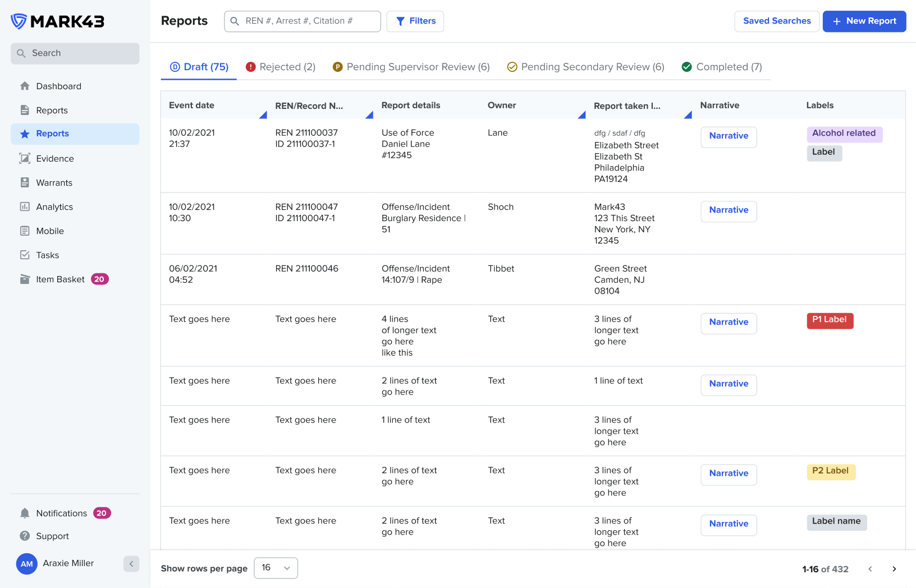
Task: Collapse the sidebar with chevron button
Action: click(x=131, y=564)
